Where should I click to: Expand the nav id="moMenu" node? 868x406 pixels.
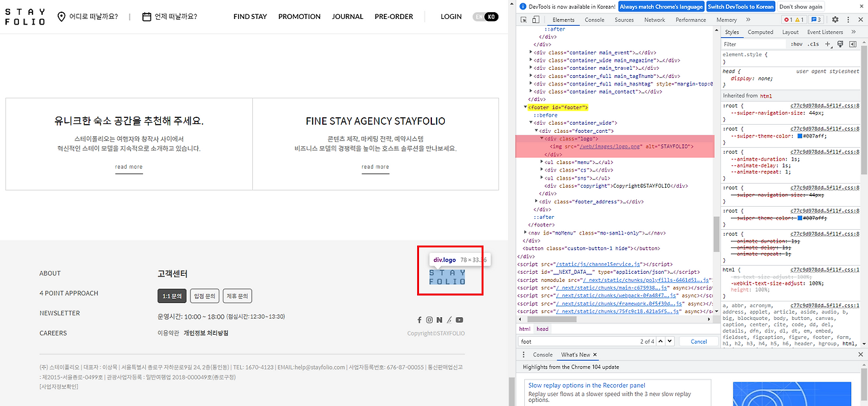tap(526, 232)
